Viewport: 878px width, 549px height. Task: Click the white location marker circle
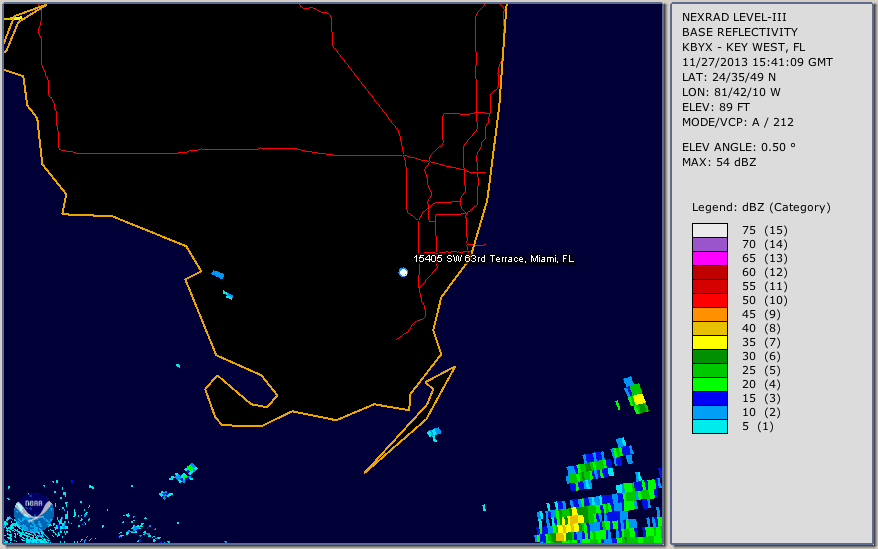coord(403,272)
